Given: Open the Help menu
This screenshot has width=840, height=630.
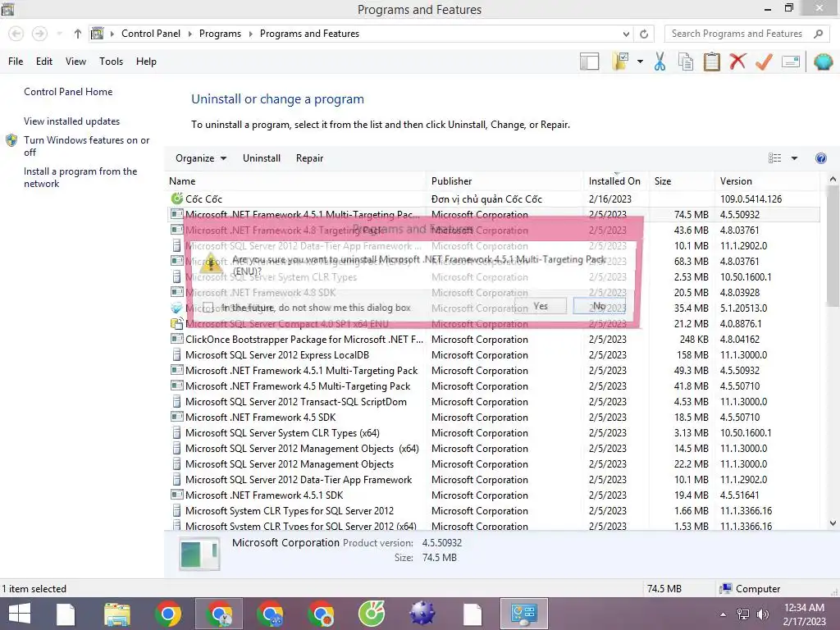Looking at the screenshot, I should pos(146,61).
